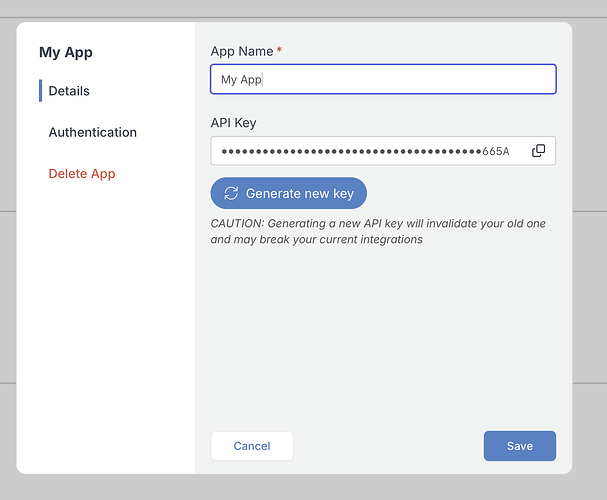Image resolution: width=607 pixels, height=500 pixels.
Task: Click the red required asterisk beside App Name
Action: click(279, 50)
